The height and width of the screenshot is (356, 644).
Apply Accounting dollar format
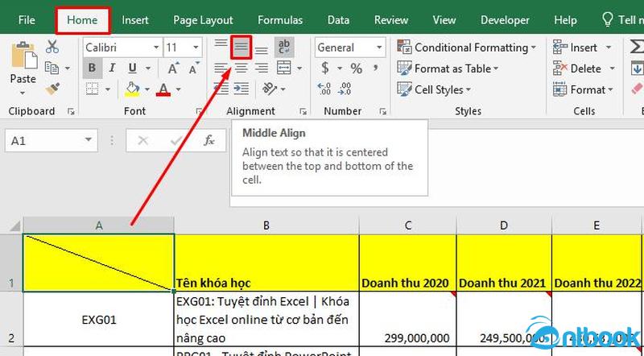point(325,68)
